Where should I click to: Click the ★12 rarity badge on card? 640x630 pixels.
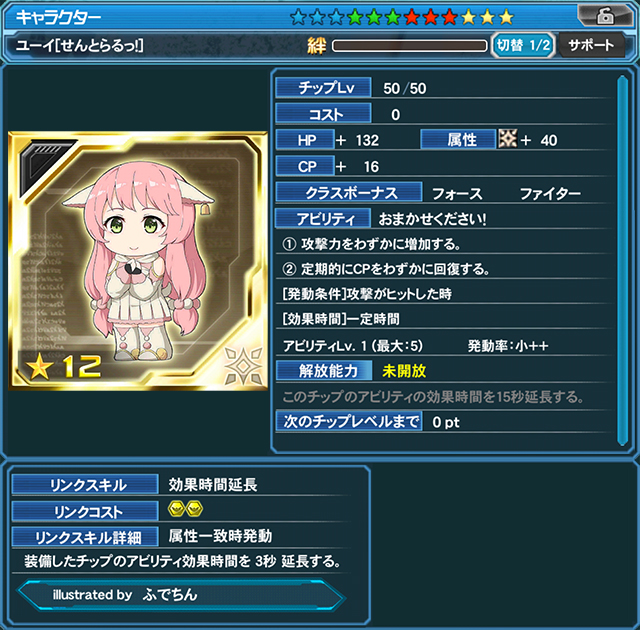(x=63, y=366)
